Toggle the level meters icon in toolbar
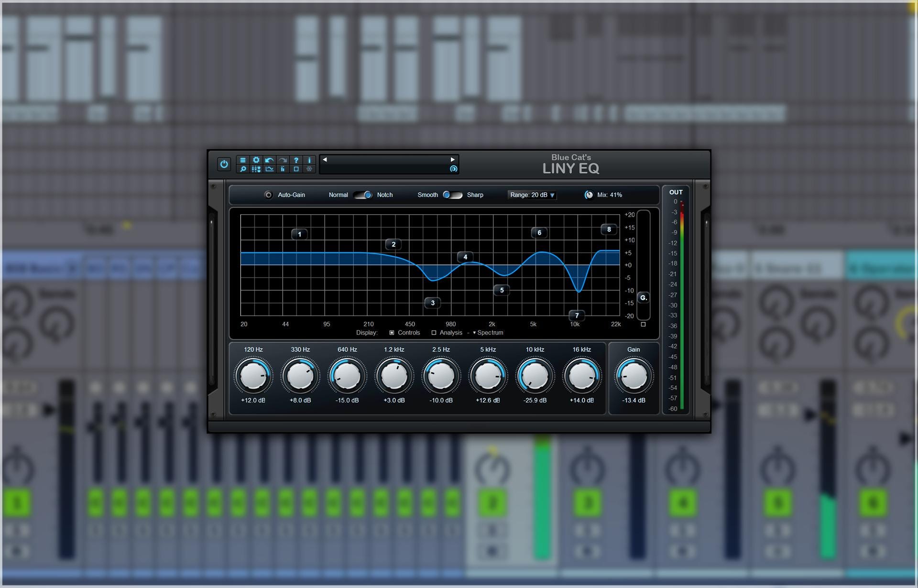Screen dimensions: 918x588 point(283,169)
